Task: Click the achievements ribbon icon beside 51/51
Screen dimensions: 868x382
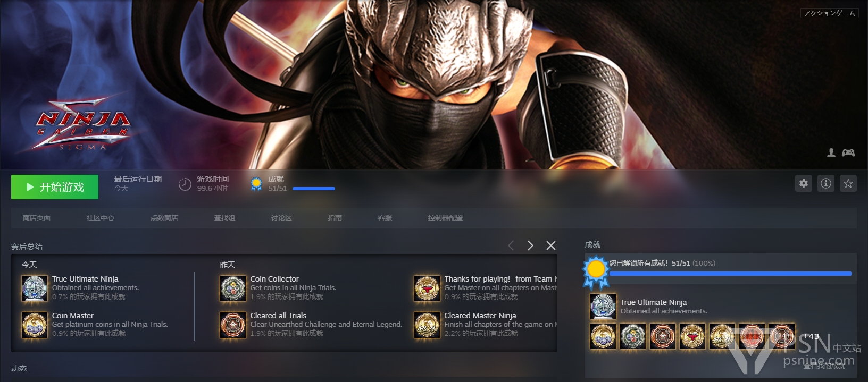Action: click(x=256, y=184)
